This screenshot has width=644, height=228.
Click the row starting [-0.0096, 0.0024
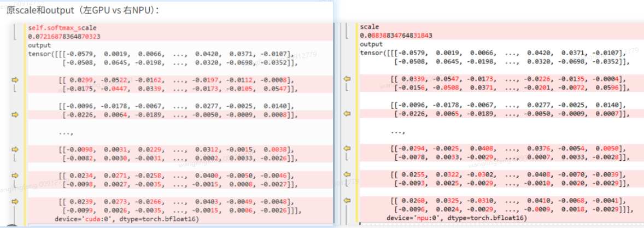coord(514,209)
